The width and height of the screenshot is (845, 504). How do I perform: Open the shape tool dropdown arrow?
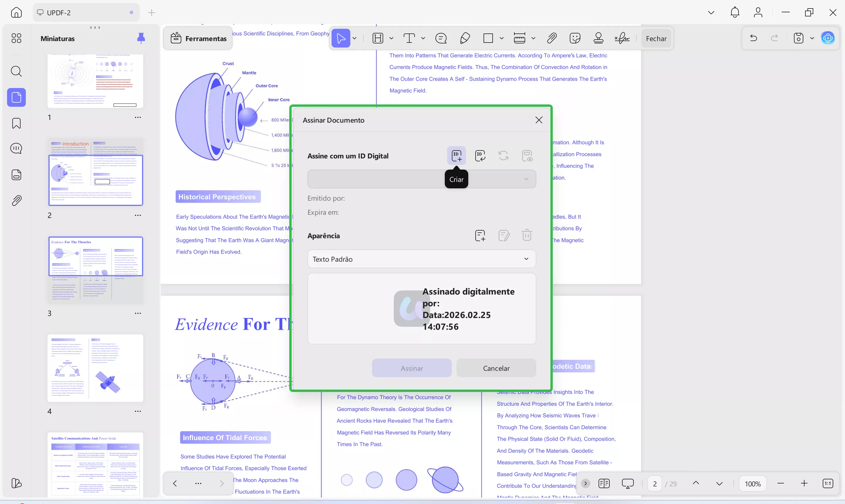coord(502,38)
